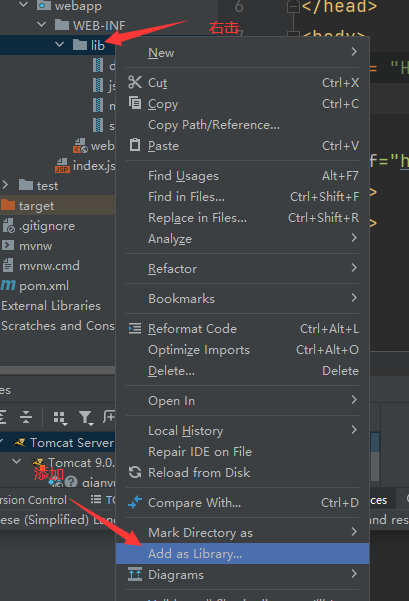Collapse the lib folder tree node

click(x=59, y=44)
